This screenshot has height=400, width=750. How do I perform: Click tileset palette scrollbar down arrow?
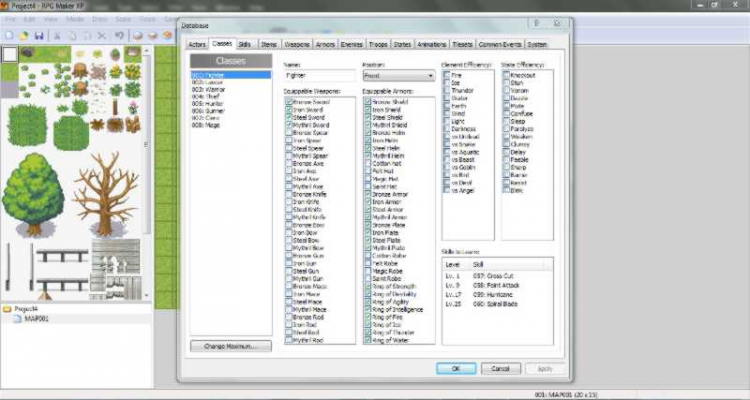pyautogui.click(x=146, y=296)
